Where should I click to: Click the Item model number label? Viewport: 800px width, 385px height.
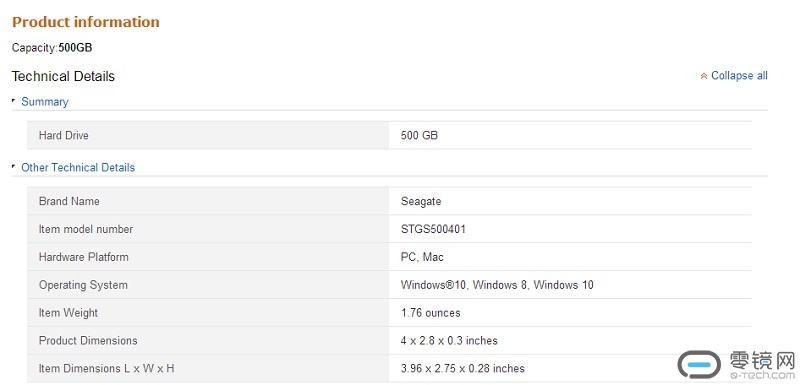coord(86,229)
